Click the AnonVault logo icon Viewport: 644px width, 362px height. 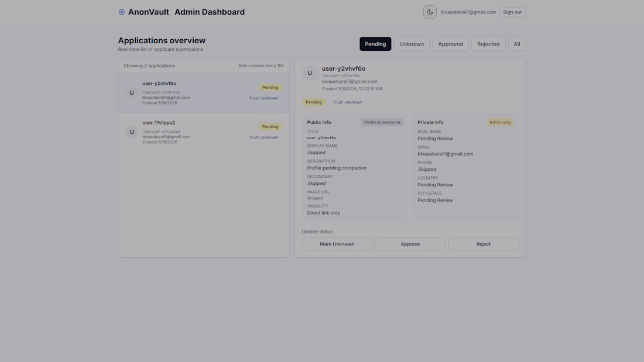(x=122, y=12)
